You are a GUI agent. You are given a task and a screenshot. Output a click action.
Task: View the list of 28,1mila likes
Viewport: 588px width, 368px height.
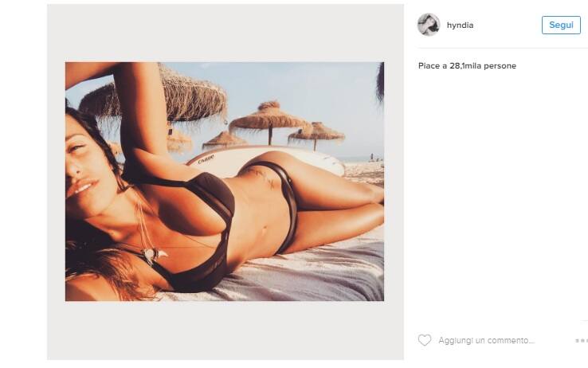tap(467, 65)
